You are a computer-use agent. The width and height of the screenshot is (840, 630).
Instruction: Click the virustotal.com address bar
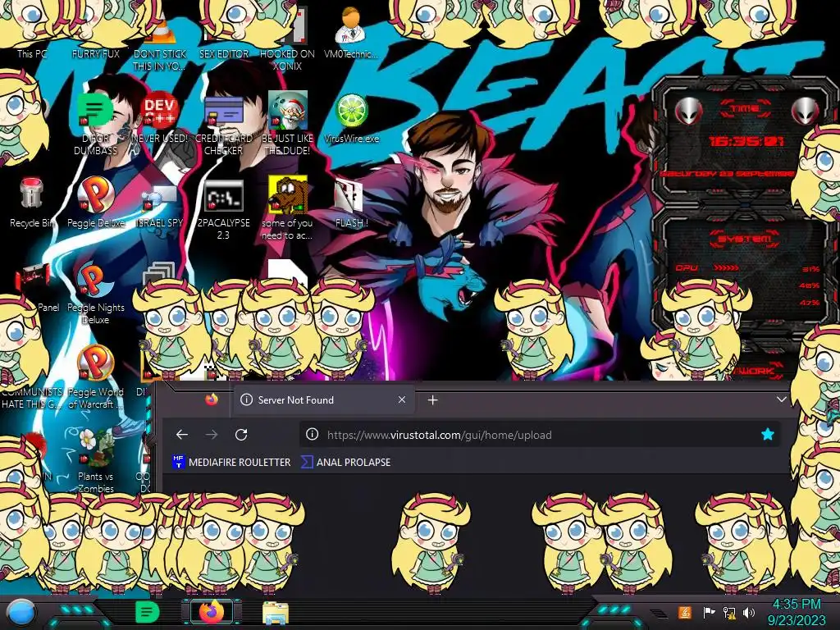click(540, 435)
